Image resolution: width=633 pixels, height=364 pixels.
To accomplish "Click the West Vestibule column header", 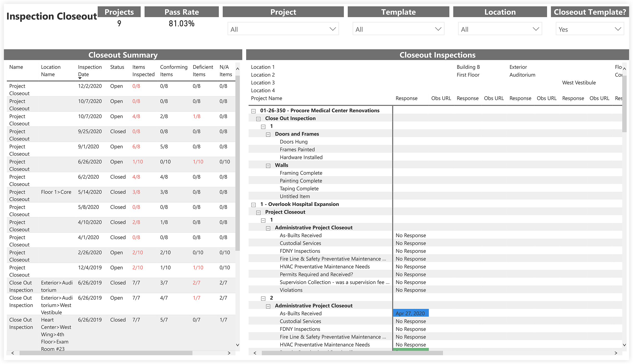I will pos(579,83).
